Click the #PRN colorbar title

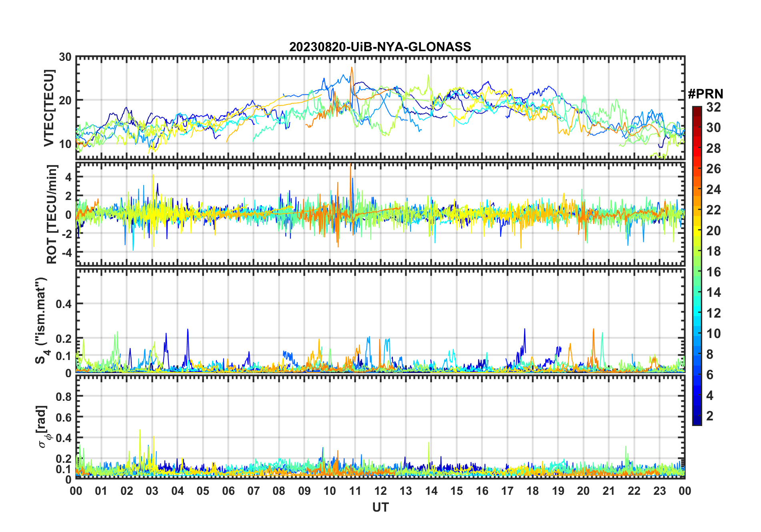[x=705, y=94]
